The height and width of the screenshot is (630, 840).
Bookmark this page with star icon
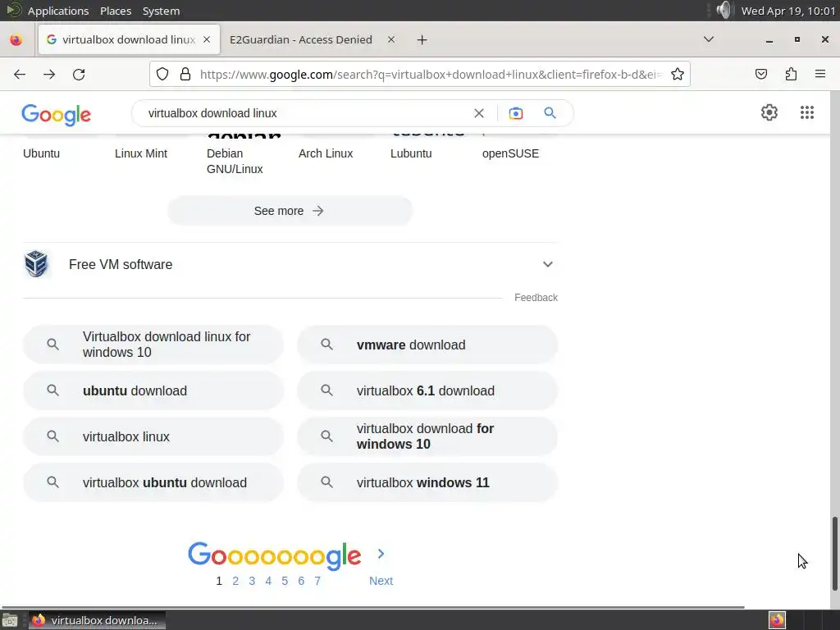677,75
